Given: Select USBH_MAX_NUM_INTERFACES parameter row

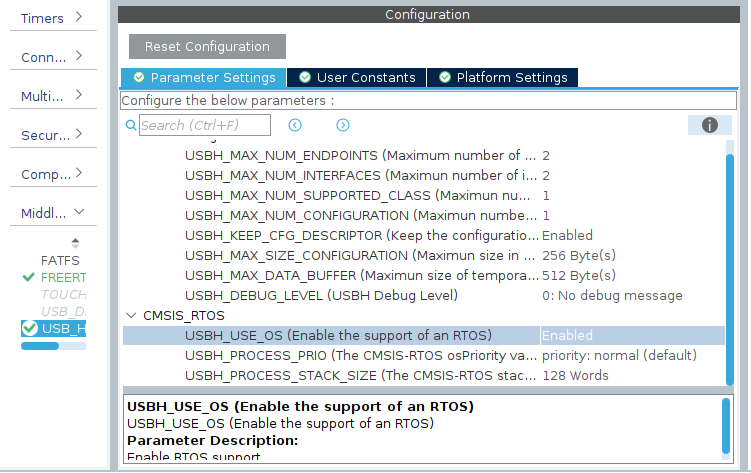Looking at the screenshot, I should [423, 176].
